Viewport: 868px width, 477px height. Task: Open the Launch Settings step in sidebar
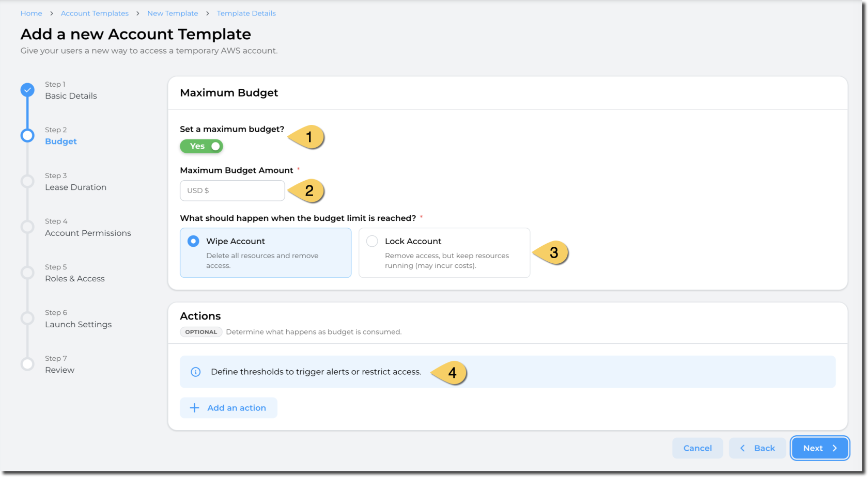[78, 324]
